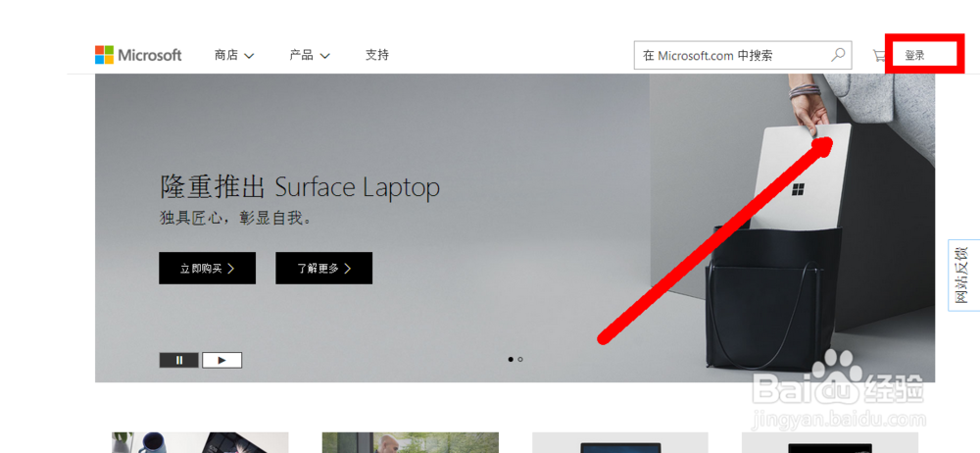Open the 网站反馈 feedback tab

[x=963, y=275]
